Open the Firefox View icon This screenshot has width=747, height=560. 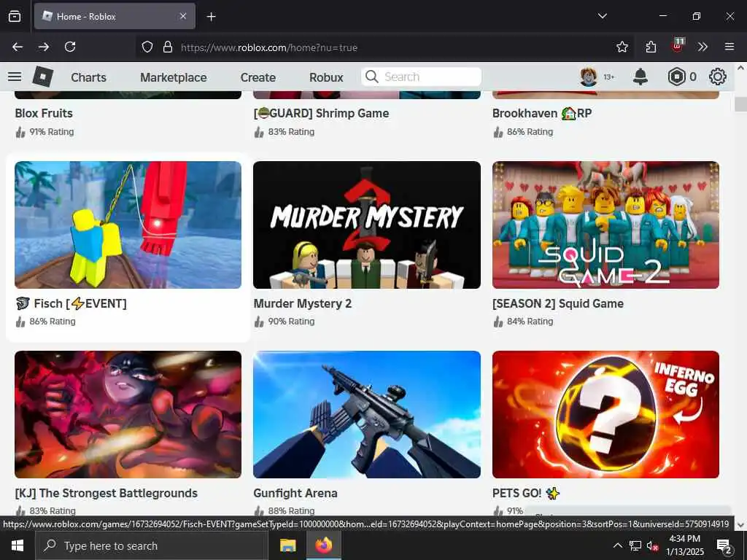[x=15, y=16]
